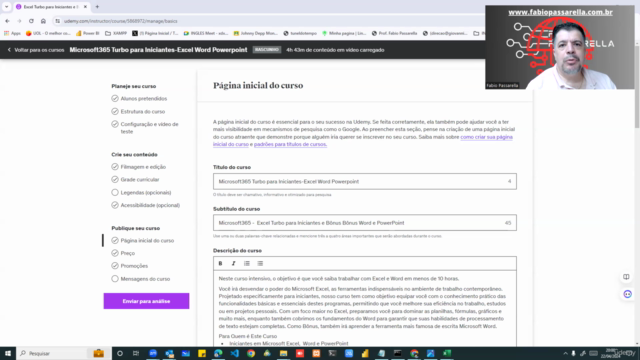The height and width of the screenshot is (360, 640).
Task: Open the purple chat assistant icon
Action: tap(627, 294)
